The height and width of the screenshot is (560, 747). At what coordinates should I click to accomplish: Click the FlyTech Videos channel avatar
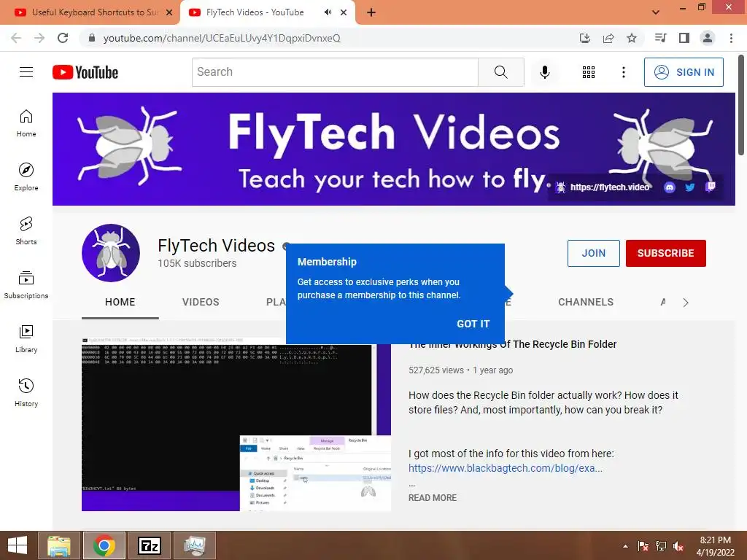pyautogui.click(x=111, y=253)
